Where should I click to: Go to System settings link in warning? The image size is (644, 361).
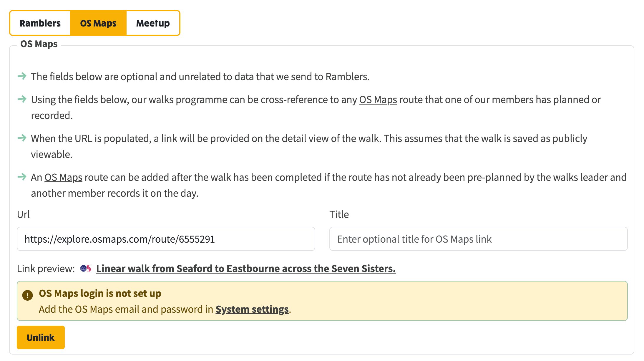click(x=252, y=309)
